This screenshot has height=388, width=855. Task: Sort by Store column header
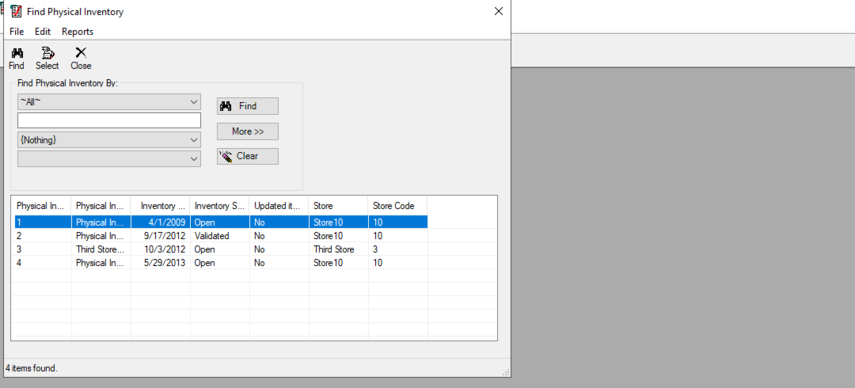pos(338,206)
